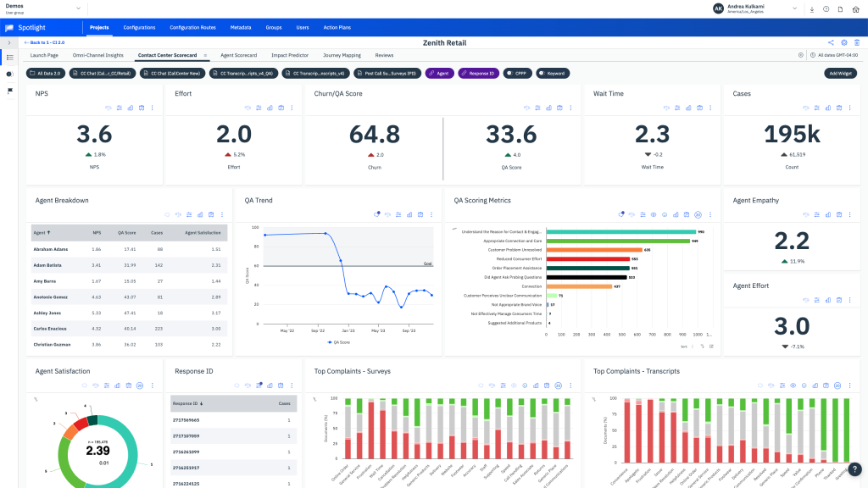Screen dimensions: 868x488
Task: Open Andrea Kulkarni account dropdown
Action: (x=794, y=8)
